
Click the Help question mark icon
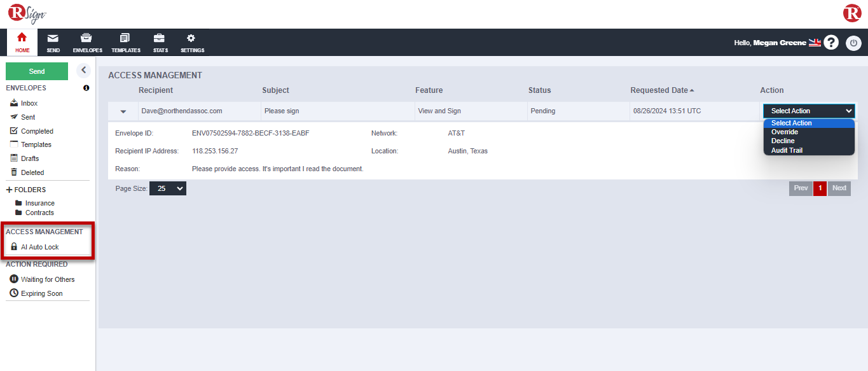[x=831, y=43]
